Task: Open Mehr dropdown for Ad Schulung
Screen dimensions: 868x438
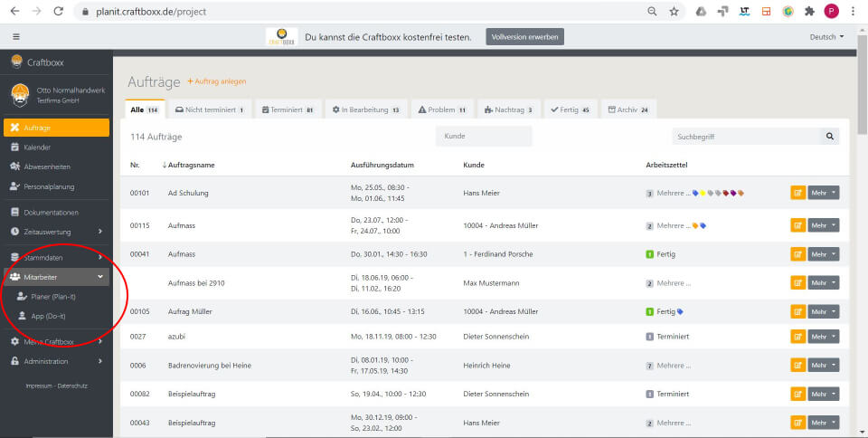Action: (x=823, y=193)
